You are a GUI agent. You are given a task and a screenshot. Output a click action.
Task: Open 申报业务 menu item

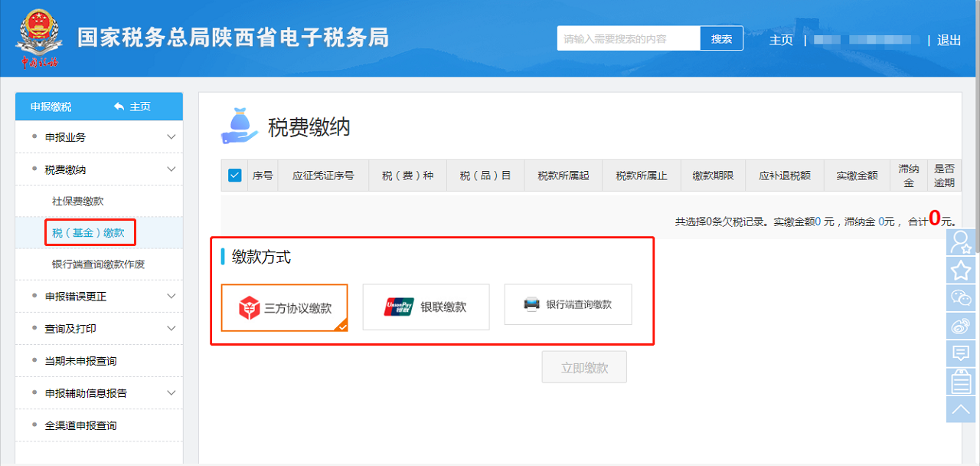coord(99,137)
